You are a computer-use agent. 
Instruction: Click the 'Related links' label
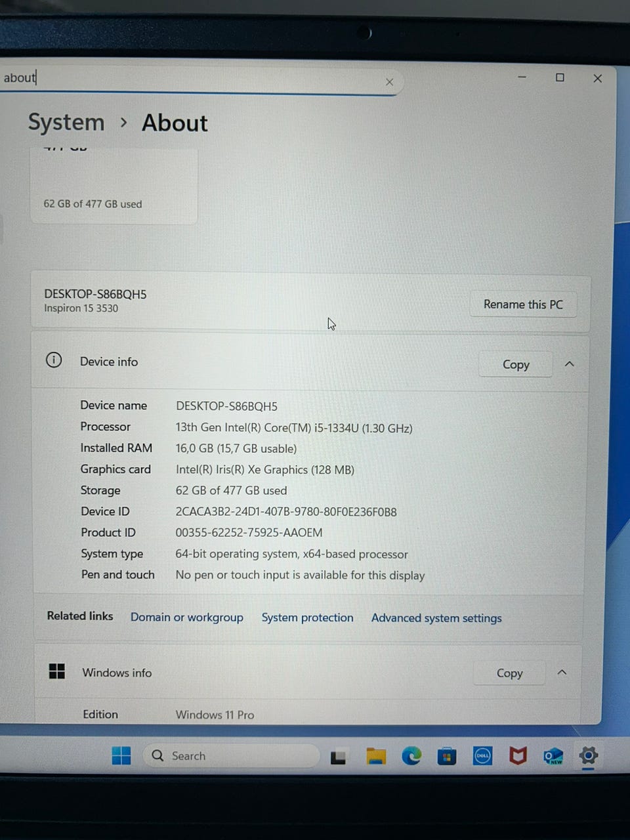80,616
